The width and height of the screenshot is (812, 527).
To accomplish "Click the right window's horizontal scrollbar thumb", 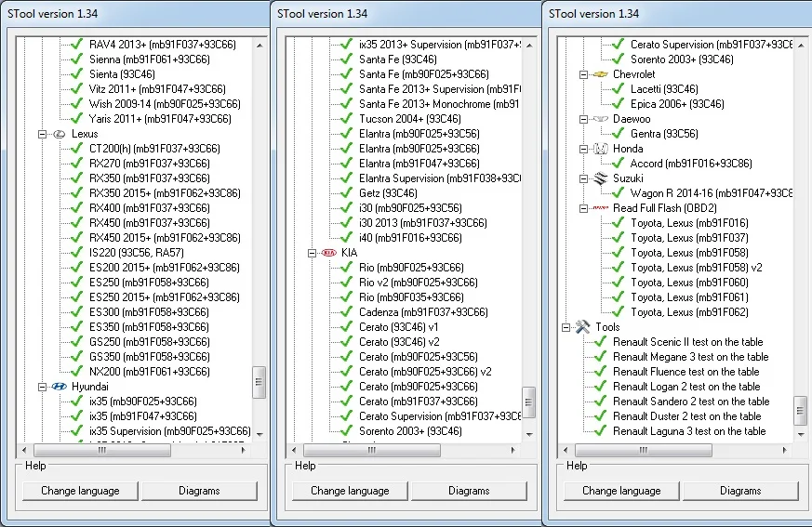I will pos(643,451).
